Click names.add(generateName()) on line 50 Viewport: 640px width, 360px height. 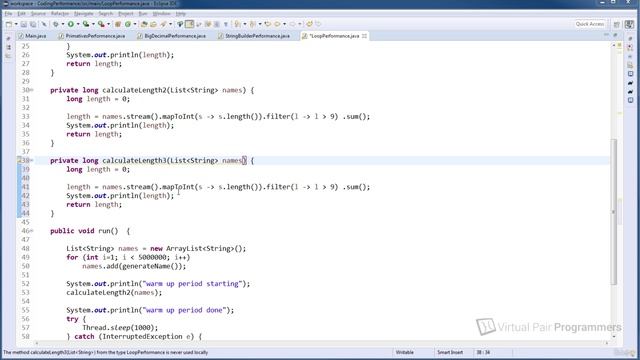click(134, 266)
